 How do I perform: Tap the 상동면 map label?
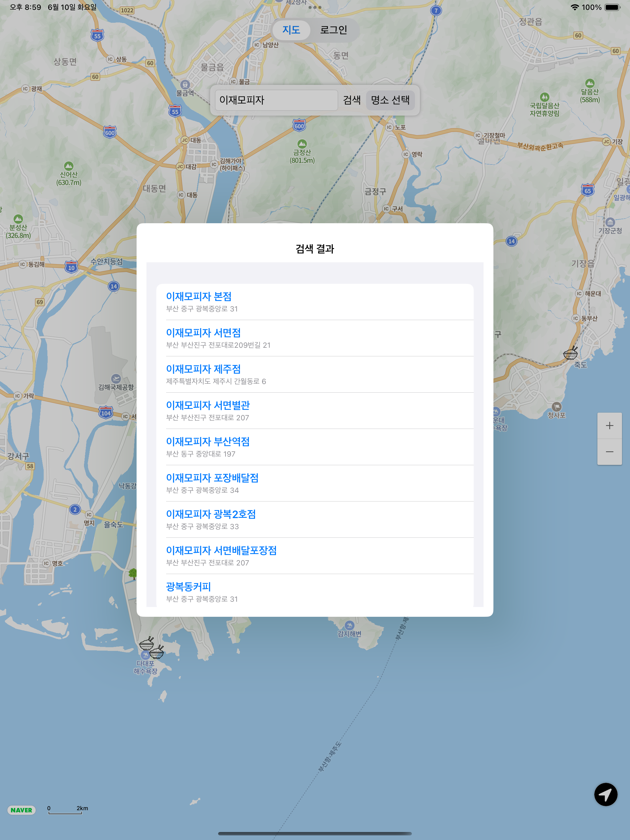(x=65, y=61)
